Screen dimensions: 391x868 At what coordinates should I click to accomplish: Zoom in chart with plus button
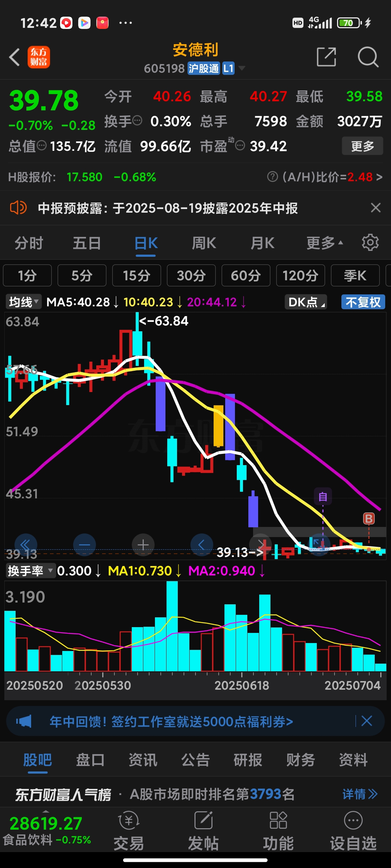coord(143,545)
